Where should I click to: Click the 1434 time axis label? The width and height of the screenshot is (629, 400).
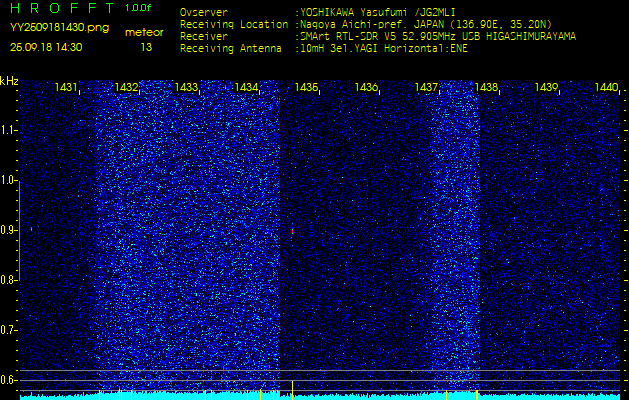click(x=246, y=87)
